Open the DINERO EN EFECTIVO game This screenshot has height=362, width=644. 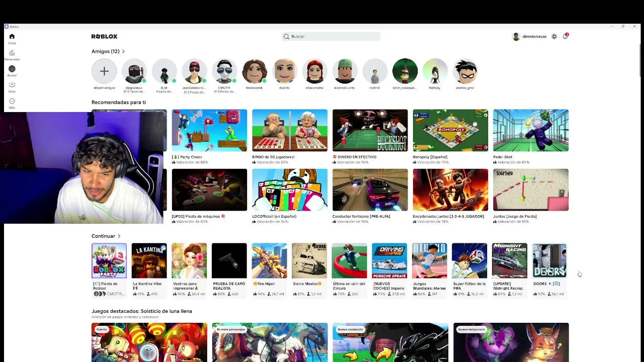click(x=370, y=130)
